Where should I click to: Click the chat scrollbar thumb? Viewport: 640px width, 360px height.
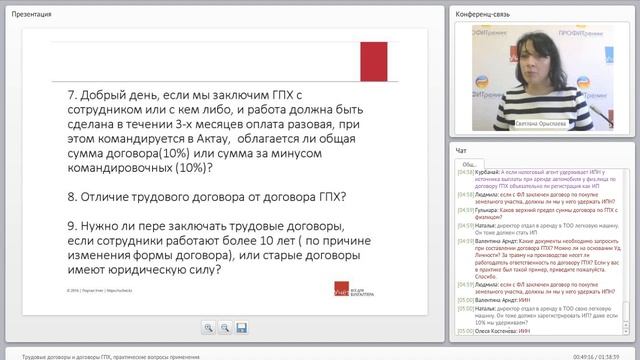(626, 312)
